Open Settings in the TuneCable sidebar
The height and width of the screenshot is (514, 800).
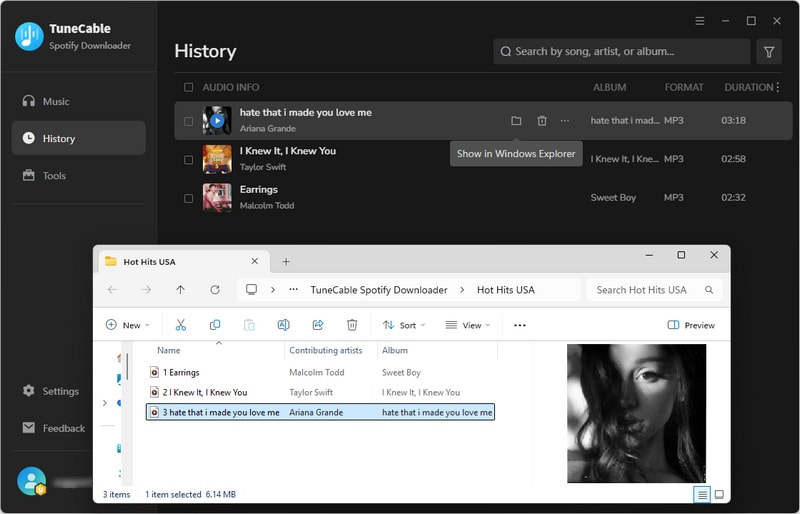pos(51,391)
